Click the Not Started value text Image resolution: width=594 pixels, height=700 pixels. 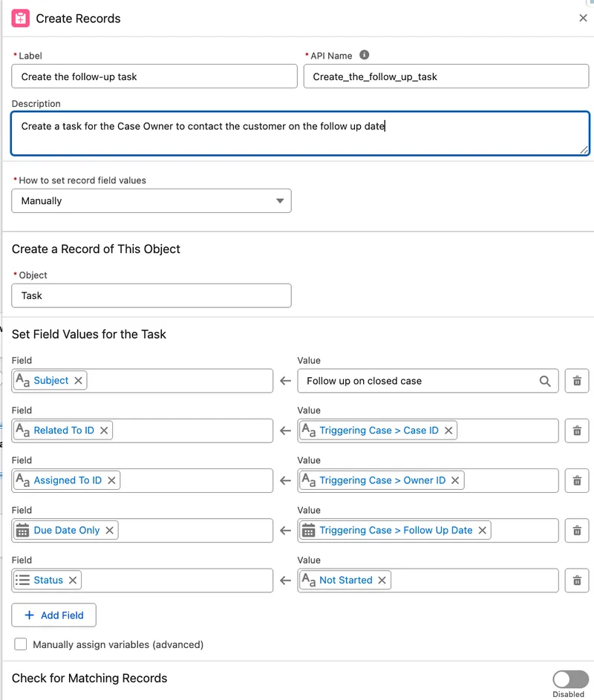(x=346, y=580)
